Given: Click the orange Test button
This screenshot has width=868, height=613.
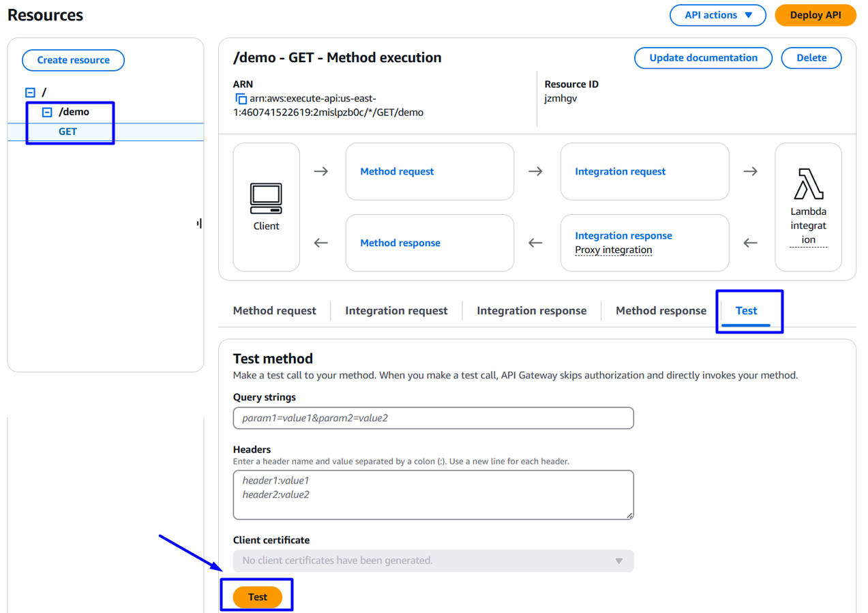Looking at the screenshot, I should click(257, 597).
